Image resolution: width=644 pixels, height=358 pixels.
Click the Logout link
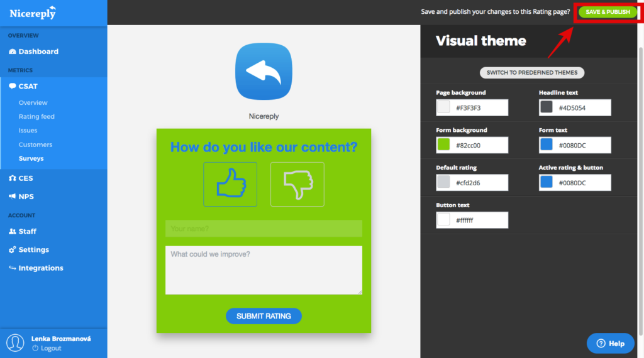[51, 348]
